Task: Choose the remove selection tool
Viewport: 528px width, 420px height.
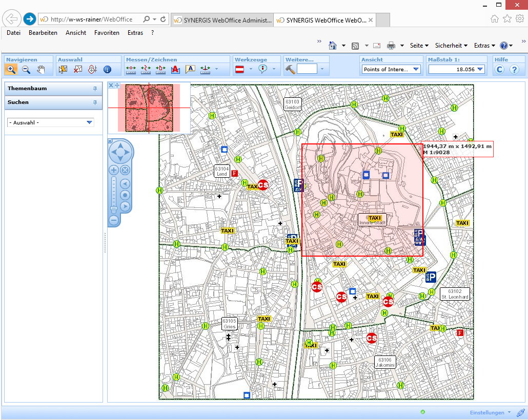Action: (78, 70)
